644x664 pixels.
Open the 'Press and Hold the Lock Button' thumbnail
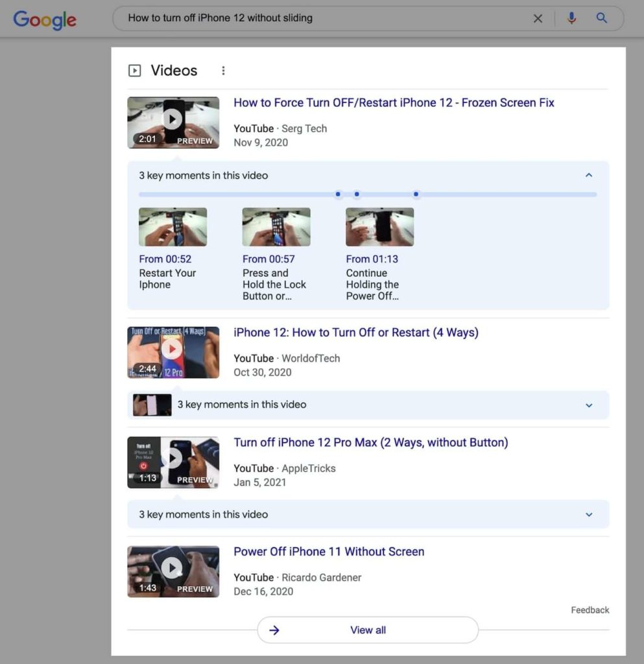point(276,227)
